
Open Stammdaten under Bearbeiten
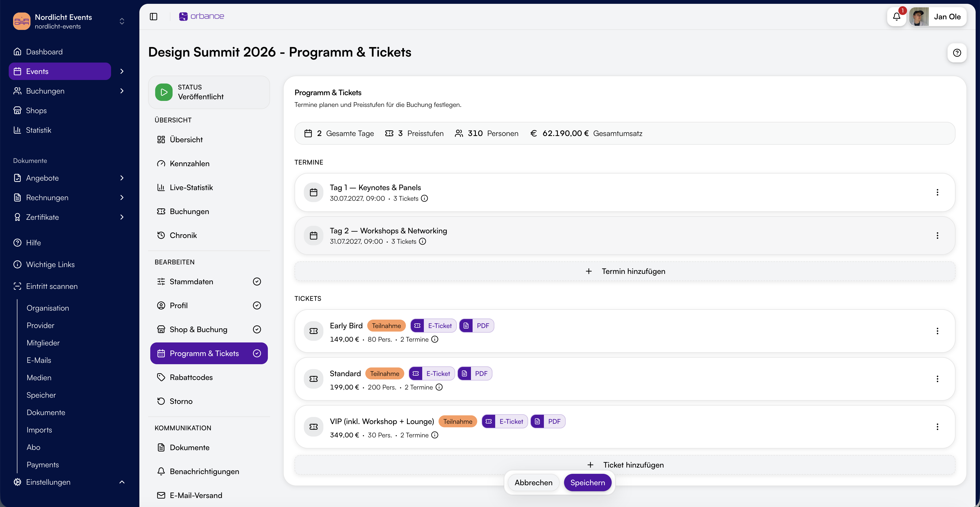coord(209,282)
